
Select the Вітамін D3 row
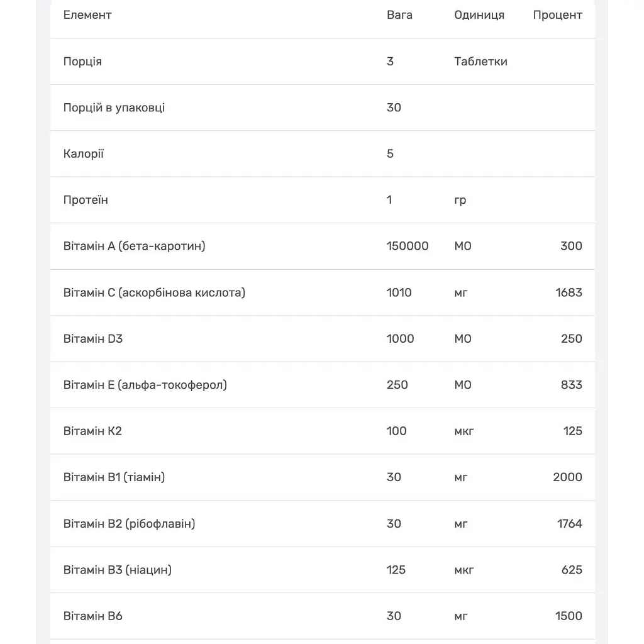(323, 339)
